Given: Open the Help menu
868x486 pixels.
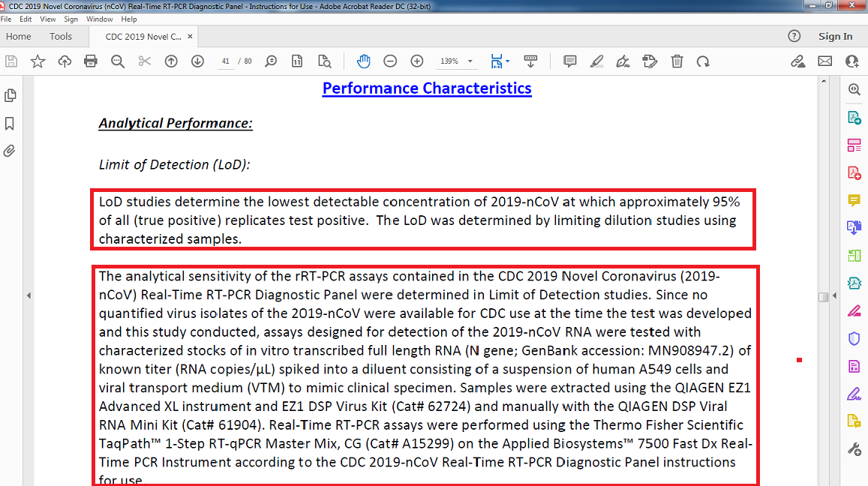Looking at the screenshot, I should point(129,19).
